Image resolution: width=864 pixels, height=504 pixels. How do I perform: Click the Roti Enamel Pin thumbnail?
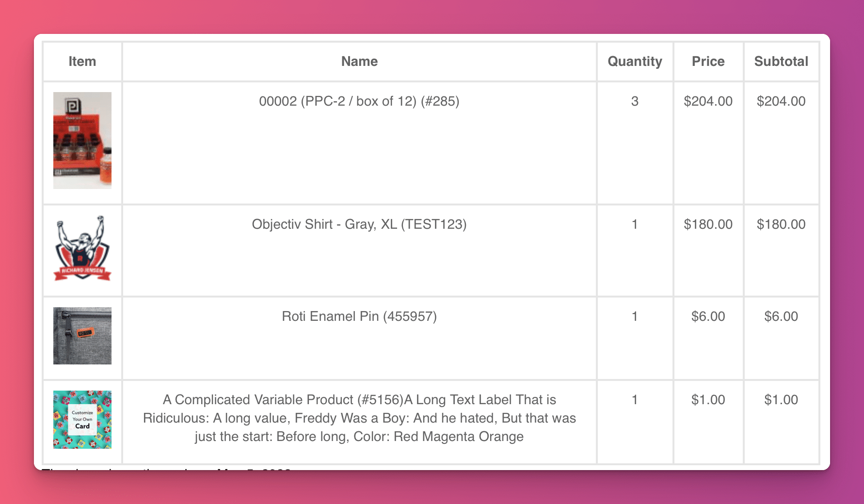[82, 336]
